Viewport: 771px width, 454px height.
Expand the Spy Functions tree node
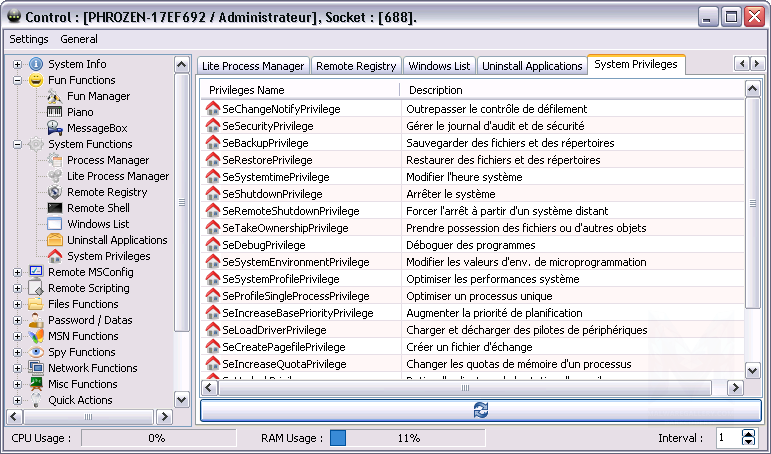pos(17,352)
